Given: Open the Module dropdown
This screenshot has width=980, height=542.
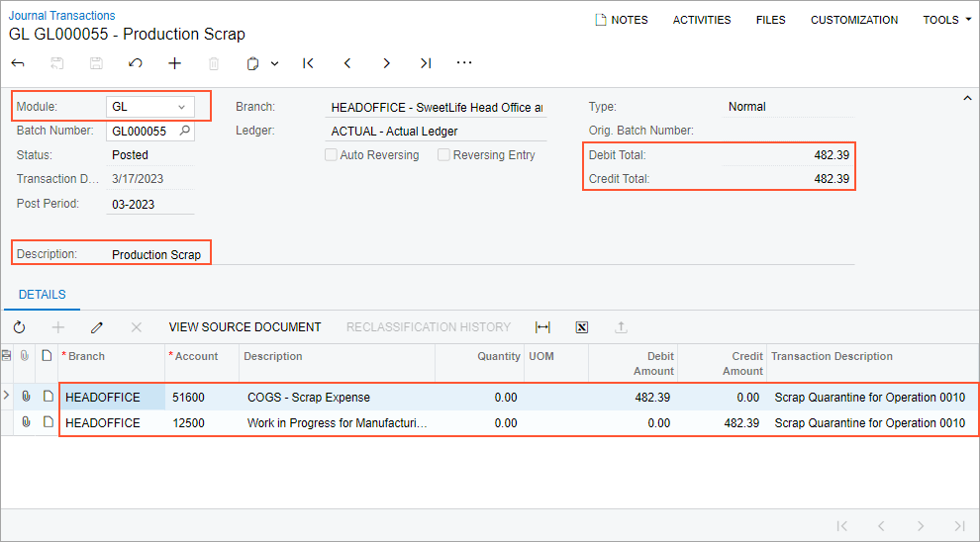Looking at the screenshot, I should (x=181, y=107).
